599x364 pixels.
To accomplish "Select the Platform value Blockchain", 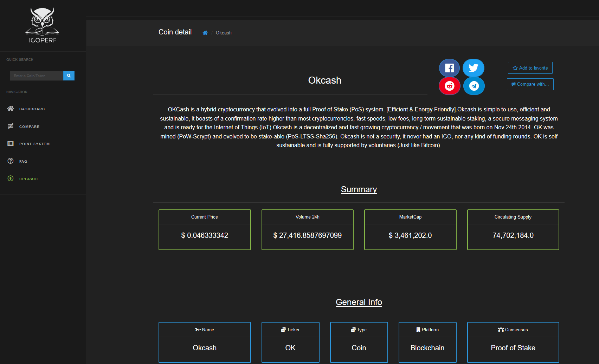I will 427,348.
